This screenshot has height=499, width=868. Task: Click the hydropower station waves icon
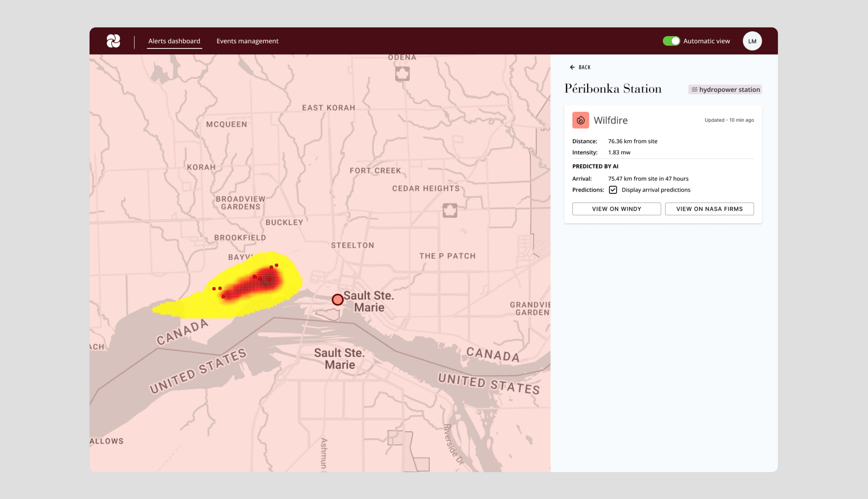694,89
